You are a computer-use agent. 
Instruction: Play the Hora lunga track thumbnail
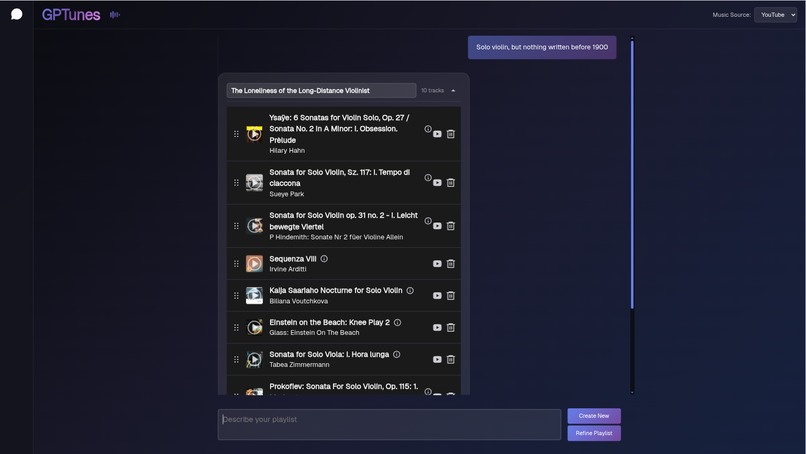(x=254, y=359)
